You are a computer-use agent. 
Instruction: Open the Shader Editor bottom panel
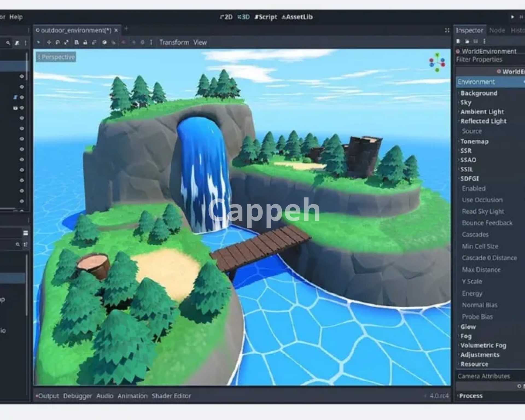[171, 396]
